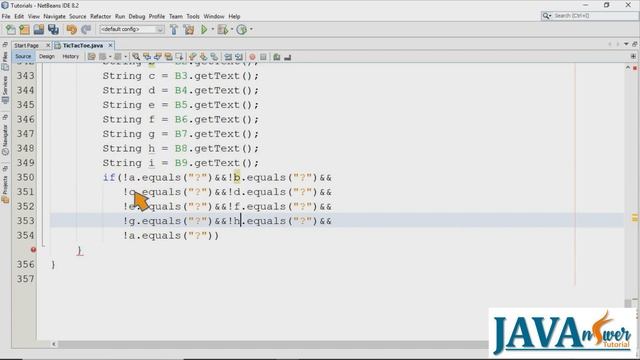Click the Profile Project icon

242,29
